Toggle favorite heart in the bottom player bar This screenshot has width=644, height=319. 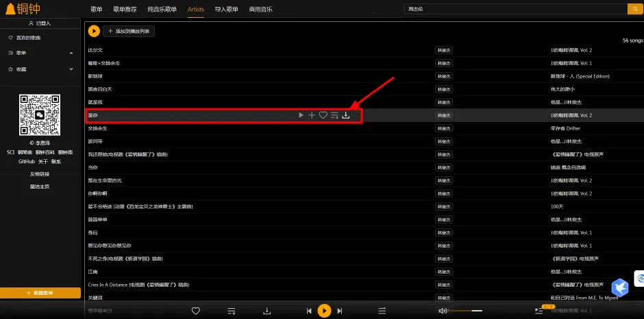pyautogui.click(x=196, y=311)
